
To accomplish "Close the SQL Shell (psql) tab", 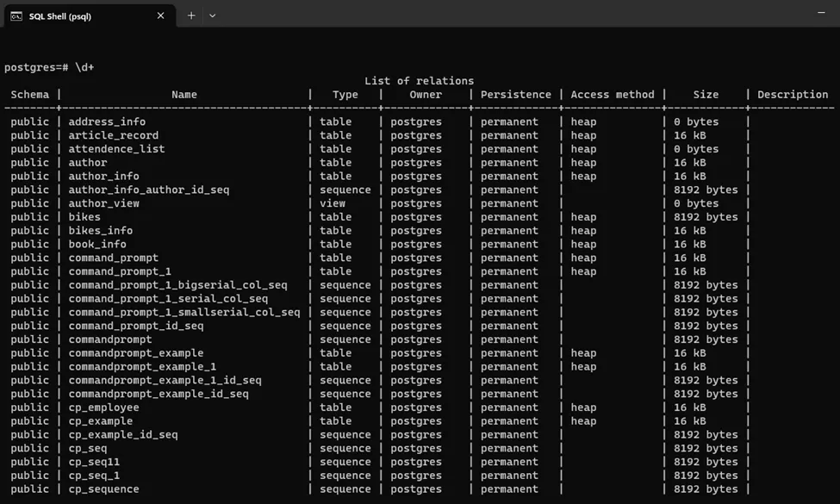I will click(x=160, y=16).
